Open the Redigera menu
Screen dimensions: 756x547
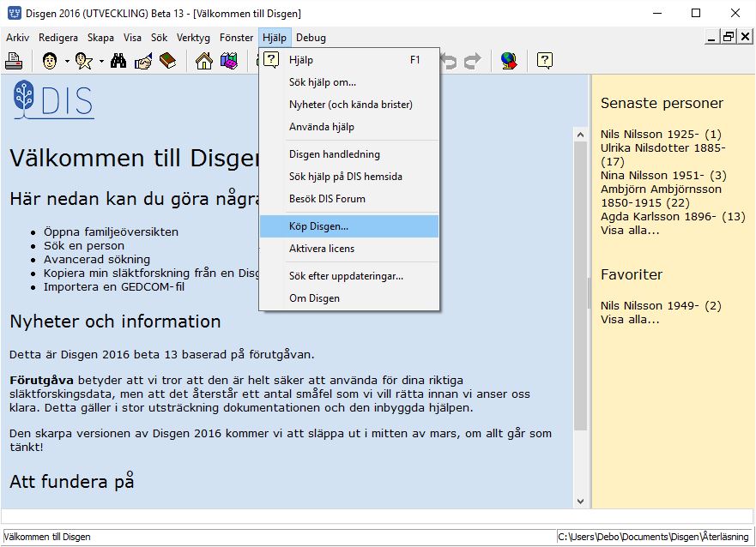click(57, 38)
